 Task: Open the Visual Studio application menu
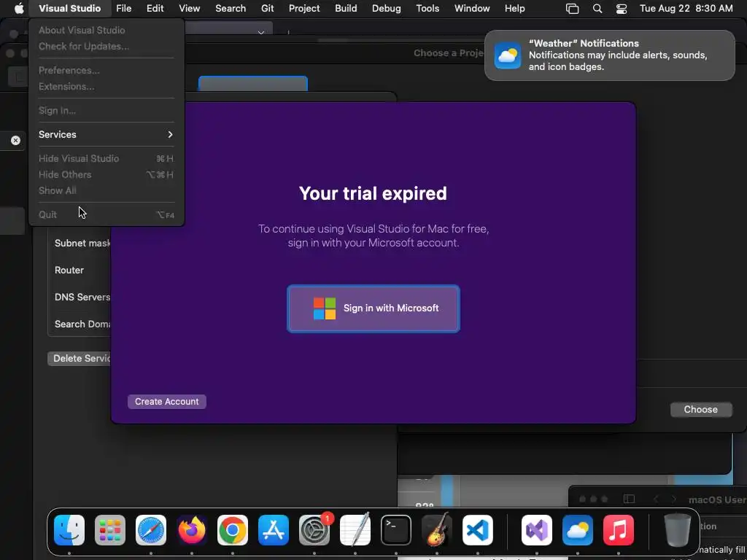(x=69, y=8)
